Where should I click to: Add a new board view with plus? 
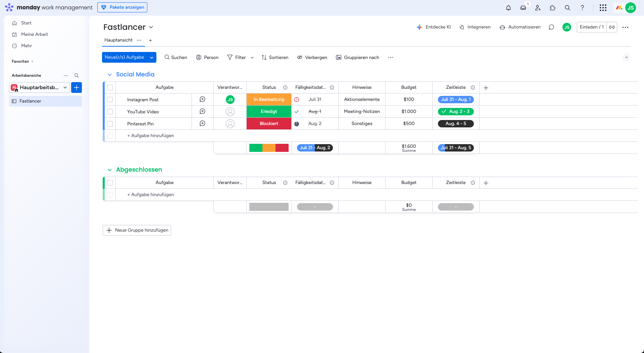(x=150, y=40)
